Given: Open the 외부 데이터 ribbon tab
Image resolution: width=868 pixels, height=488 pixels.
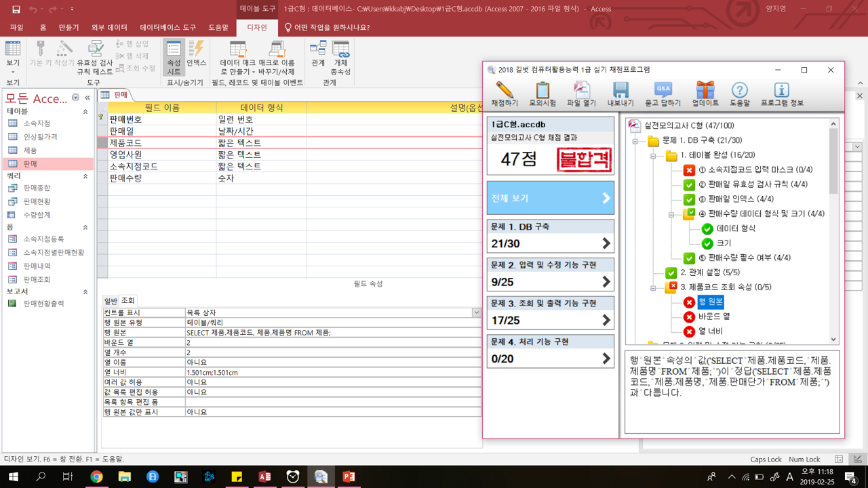Looking at the screenshot, I should coord(109,28).
